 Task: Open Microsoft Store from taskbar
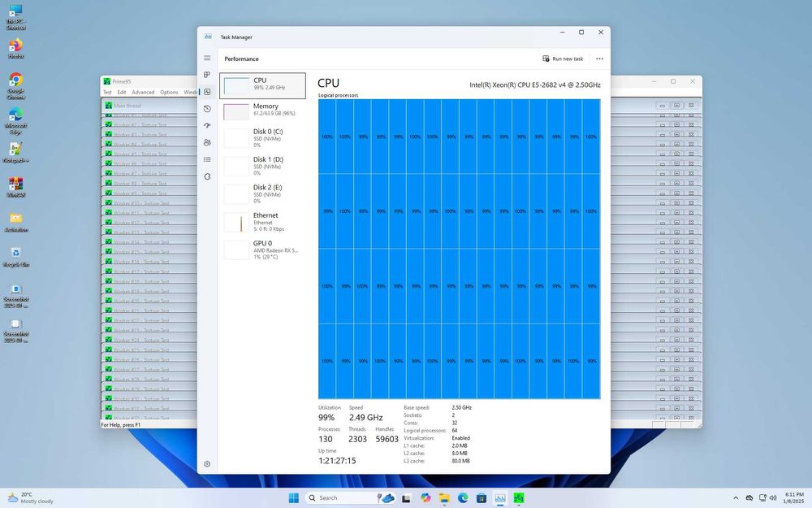point(482,497)
